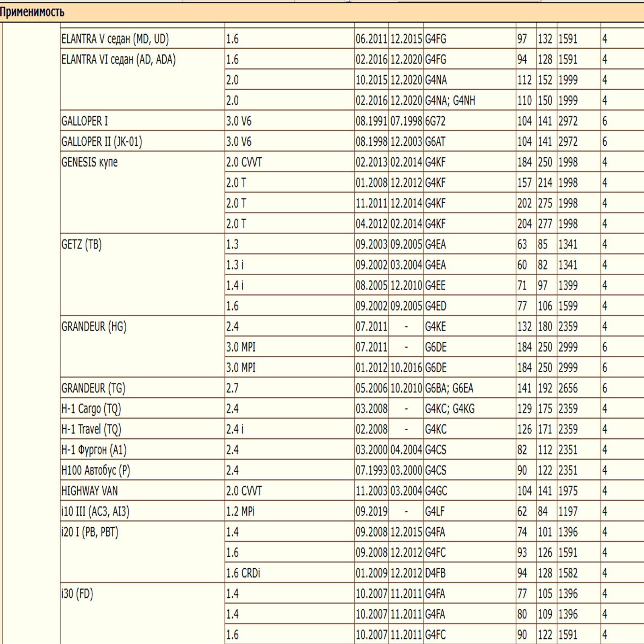Click the Применимость section header

click(32, 12)
